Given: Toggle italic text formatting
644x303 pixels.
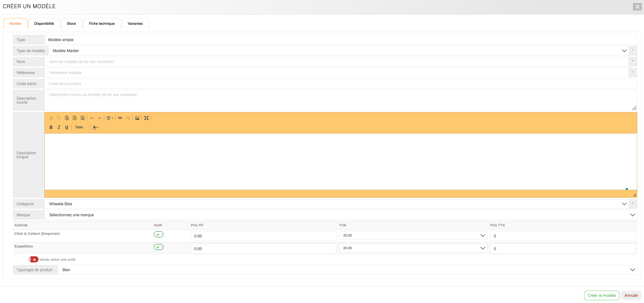Looking at the screenshot, I should point(59,127).
